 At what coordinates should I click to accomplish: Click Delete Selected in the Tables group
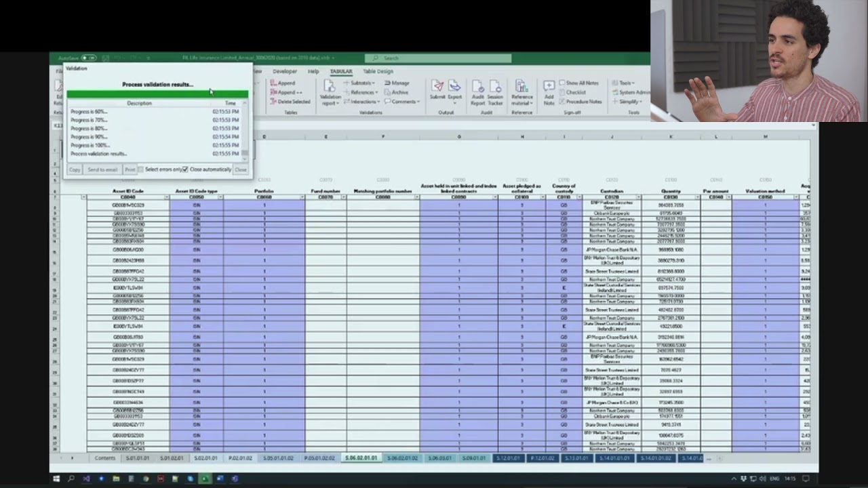point(290,102)
